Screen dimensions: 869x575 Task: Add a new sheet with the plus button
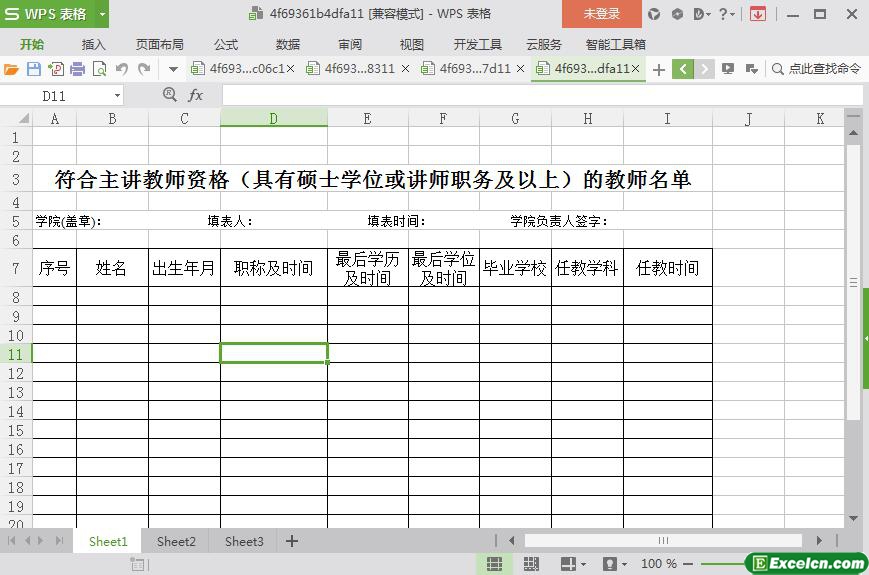pyautogui.click(x=292, y=541)
